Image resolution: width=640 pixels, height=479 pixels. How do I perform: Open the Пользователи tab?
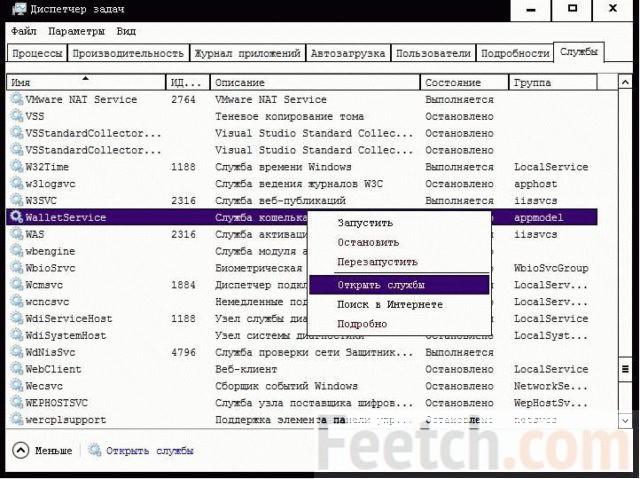point(433,53)
